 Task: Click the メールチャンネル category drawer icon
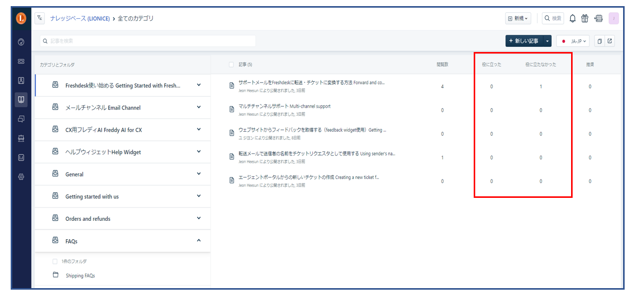click(x=55, y=107)
